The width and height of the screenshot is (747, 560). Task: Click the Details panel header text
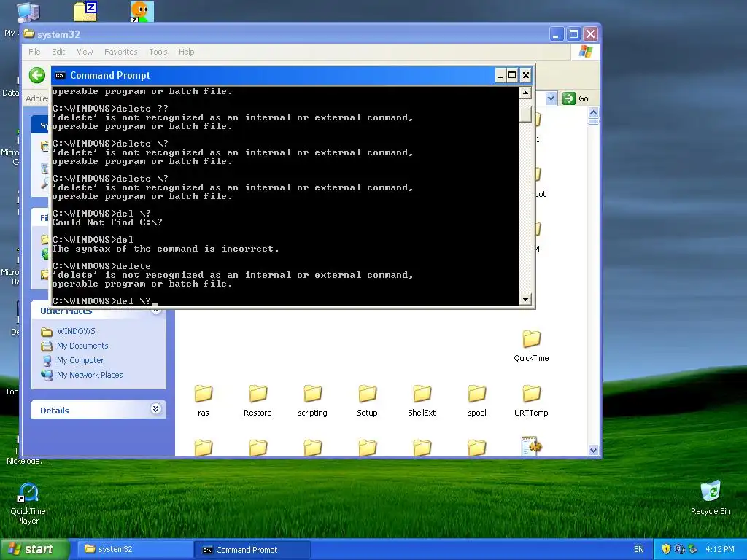(54, 411)
